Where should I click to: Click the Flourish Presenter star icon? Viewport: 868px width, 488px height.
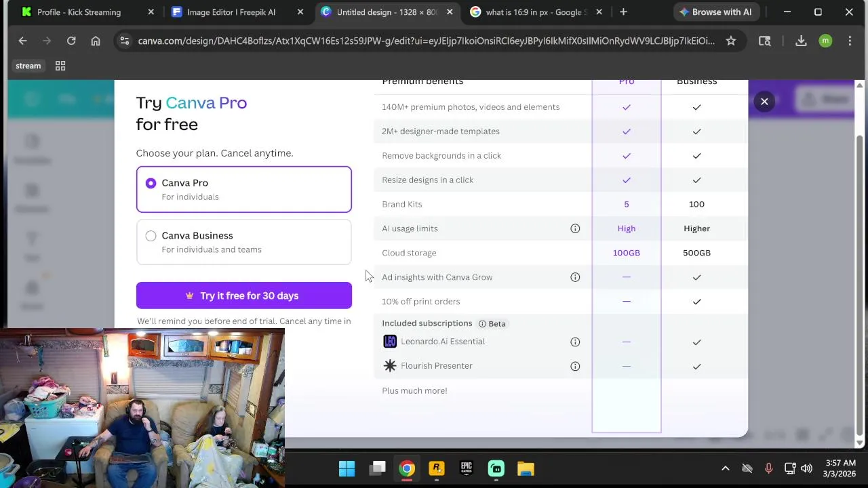pos(390,366)
